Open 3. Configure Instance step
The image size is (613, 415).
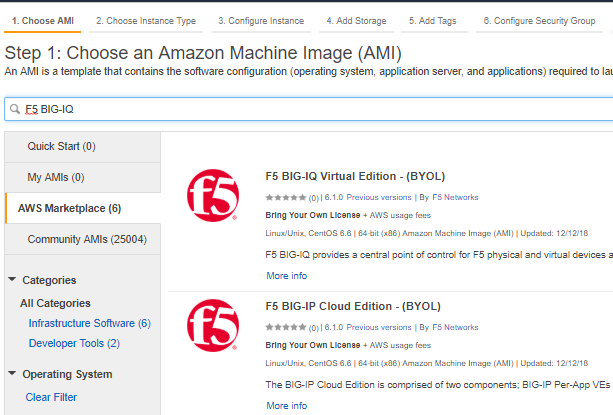coord(261,21)
